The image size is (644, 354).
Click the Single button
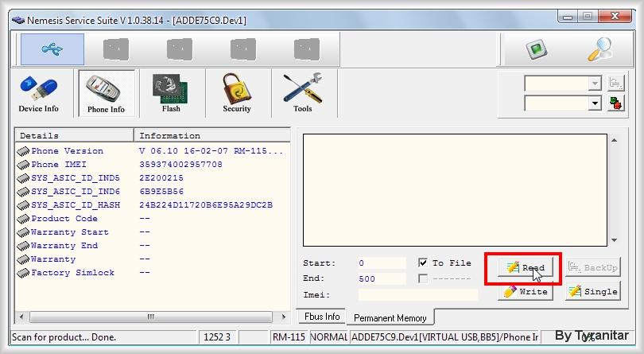[x=592, y=291]
